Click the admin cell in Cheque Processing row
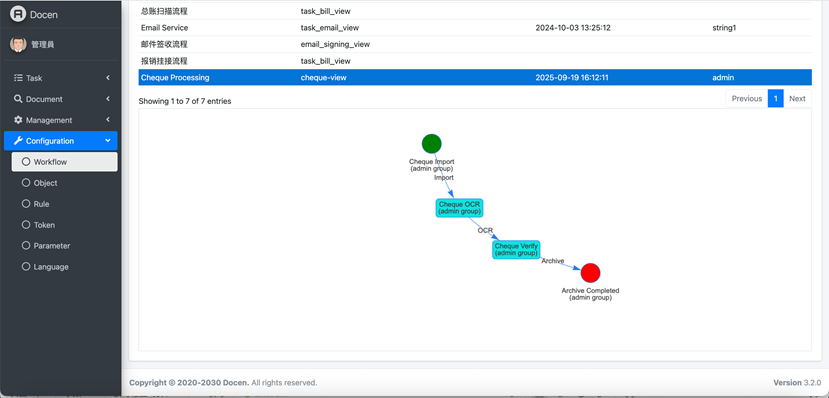The height and width of the screenshot is (398, 829). tap(723, 78)
